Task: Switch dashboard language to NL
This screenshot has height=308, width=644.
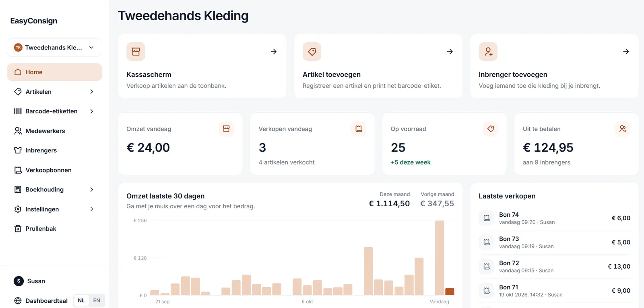Action: tap(81, 300)
